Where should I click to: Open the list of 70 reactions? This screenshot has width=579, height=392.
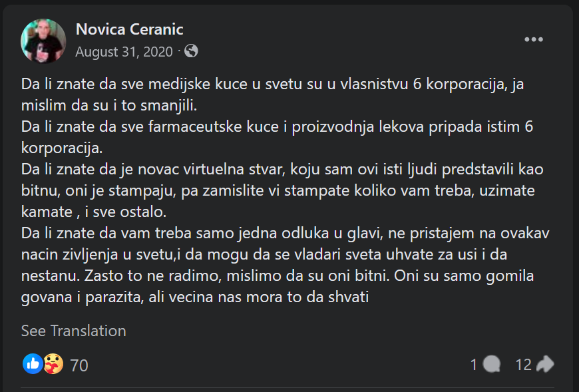[79, 365]
